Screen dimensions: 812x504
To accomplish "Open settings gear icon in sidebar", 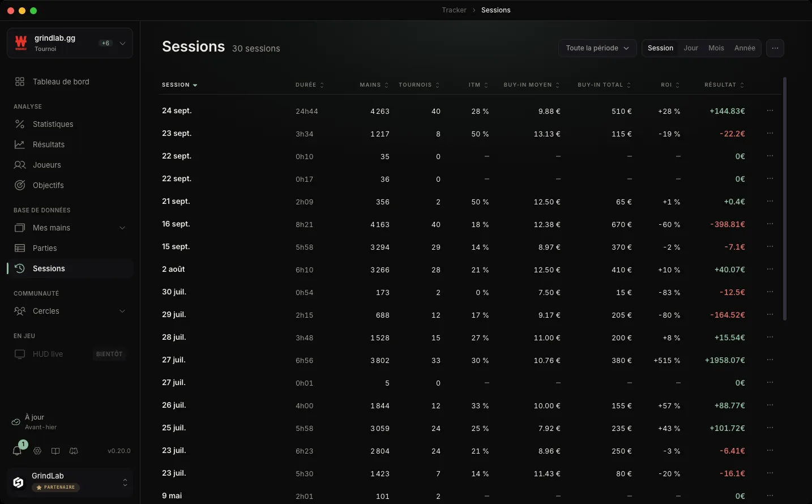I will pyautogui.click(x=37, y=451).
